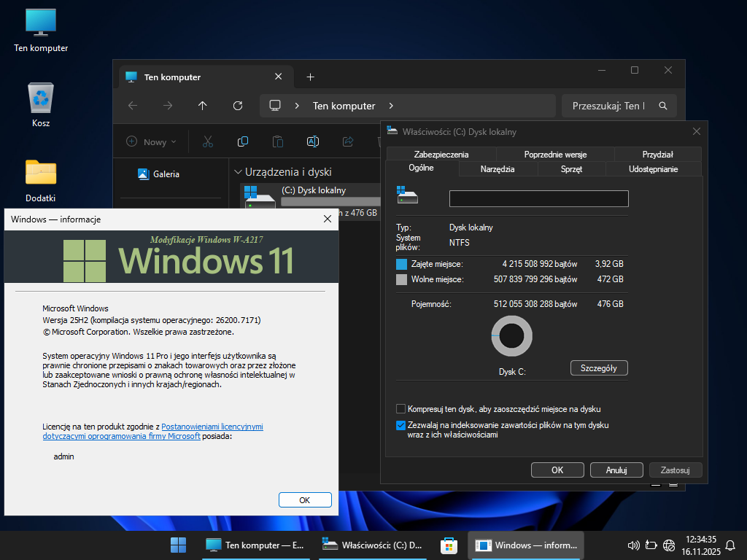
Task: Go up one folder with the Up arrow
Action: click(x=203, y=106)
